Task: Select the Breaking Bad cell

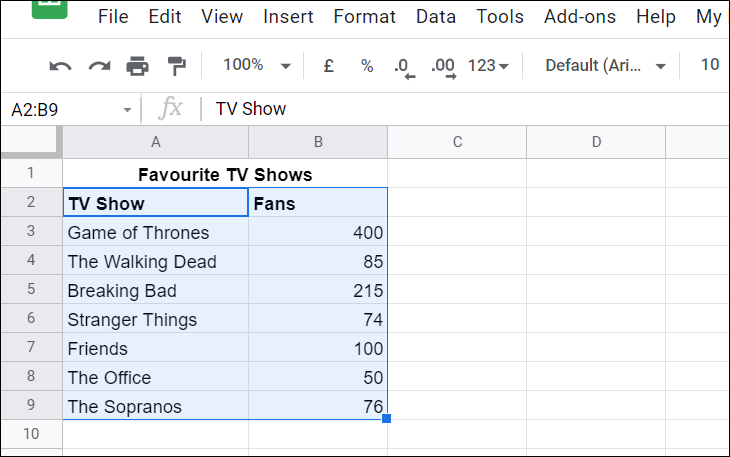Action: tap(155, 290)
